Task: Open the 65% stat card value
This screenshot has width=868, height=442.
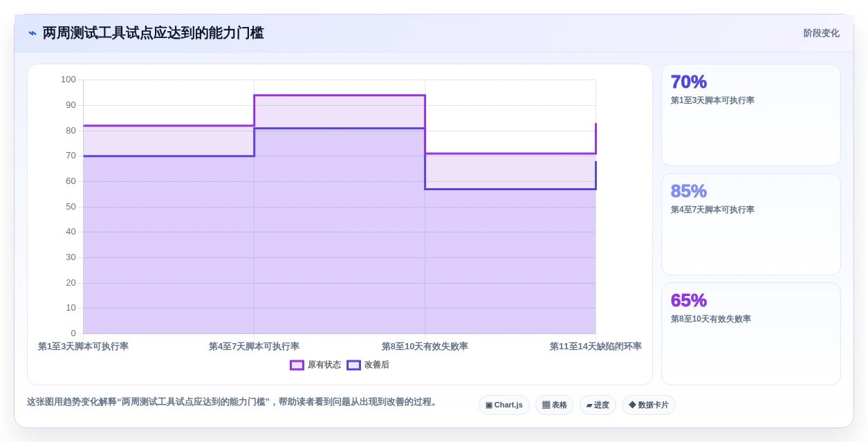Action: point(689,300)
